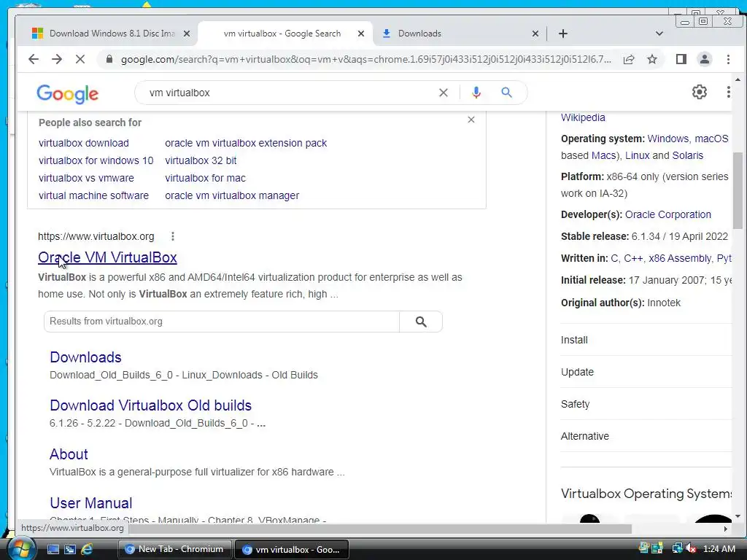Click the network tray icon
This screenshot has height=560, width=747.
click(677, 548)
